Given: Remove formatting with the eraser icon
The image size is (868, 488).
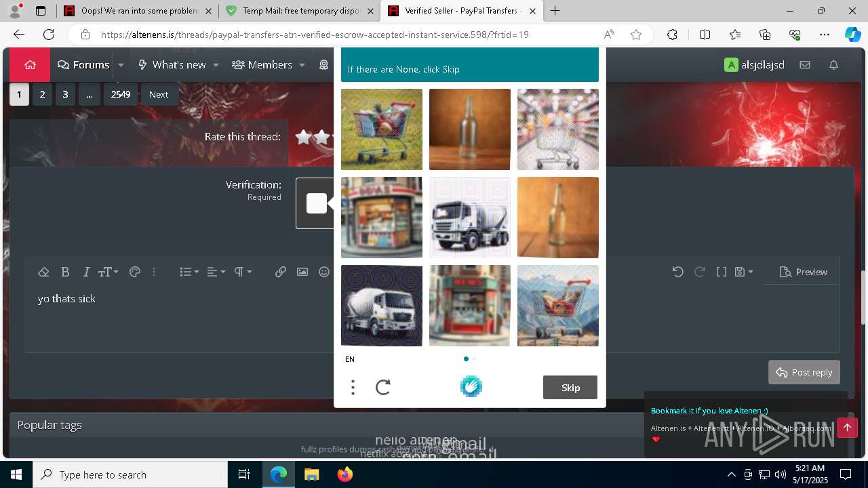Looking at the screenshot, I should [43, 272].
